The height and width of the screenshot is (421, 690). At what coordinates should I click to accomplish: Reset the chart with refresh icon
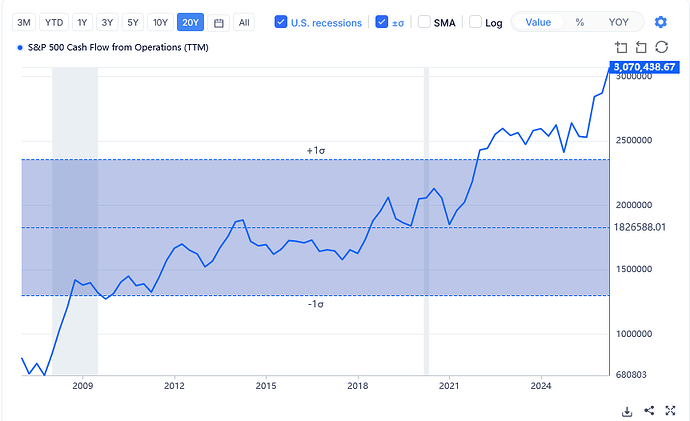pyautogui.click(x=662, y=47)
